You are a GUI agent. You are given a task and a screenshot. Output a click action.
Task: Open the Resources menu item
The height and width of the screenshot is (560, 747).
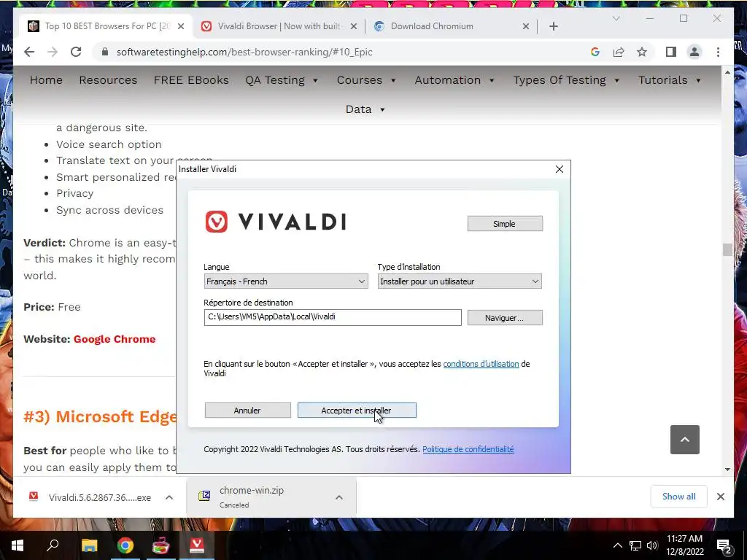(x=108, y=80)
